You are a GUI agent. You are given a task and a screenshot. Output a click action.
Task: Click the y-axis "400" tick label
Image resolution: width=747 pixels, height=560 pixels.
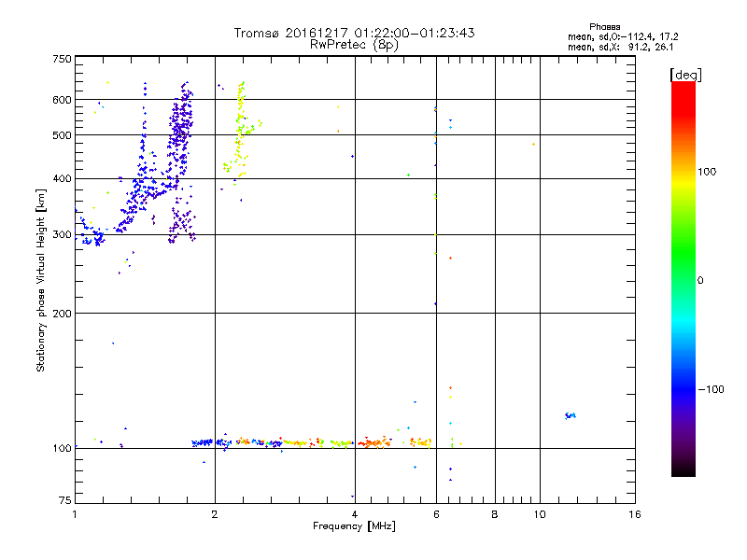coord(62,178)
